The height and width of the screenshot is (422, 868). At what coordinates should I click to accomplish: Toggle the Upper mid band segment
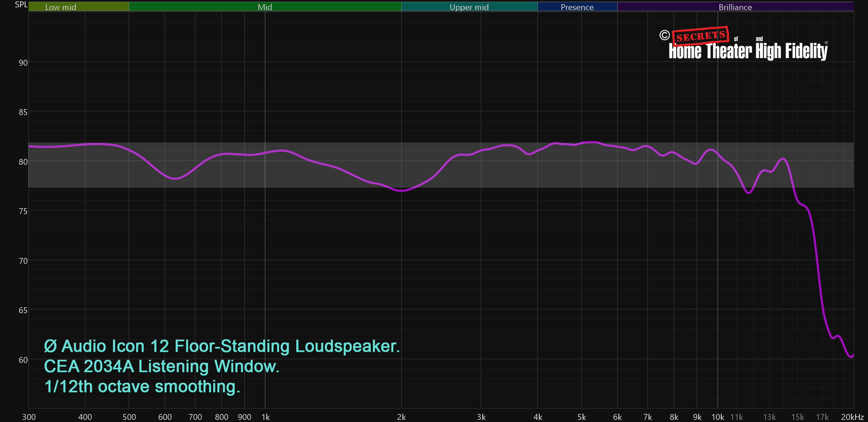[469, 7]
